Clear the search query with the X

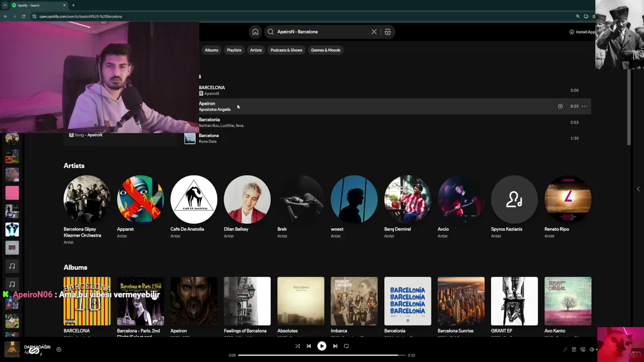coord(374,32)
